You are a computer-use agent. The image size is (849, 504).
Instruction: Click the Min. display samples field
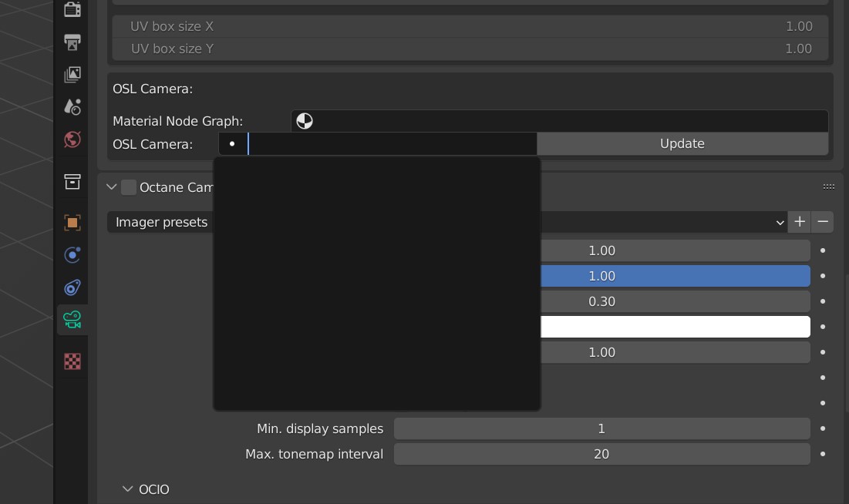601,428
